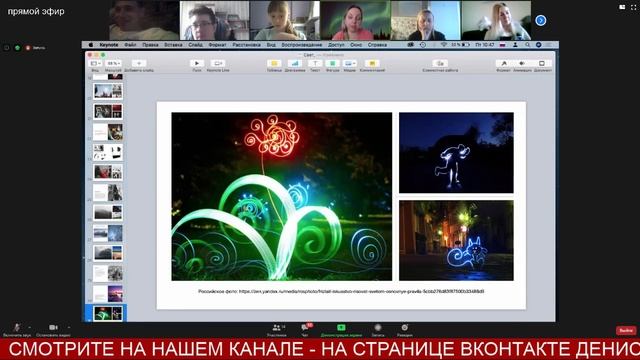Open the Формат menu
640x360 pixels.
point(217,45)
